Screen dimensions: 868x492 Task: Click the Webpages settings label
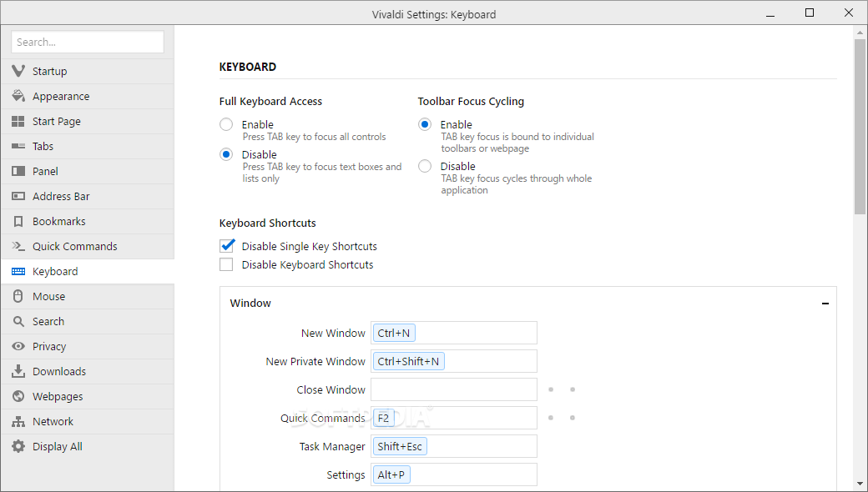[58, 396]
